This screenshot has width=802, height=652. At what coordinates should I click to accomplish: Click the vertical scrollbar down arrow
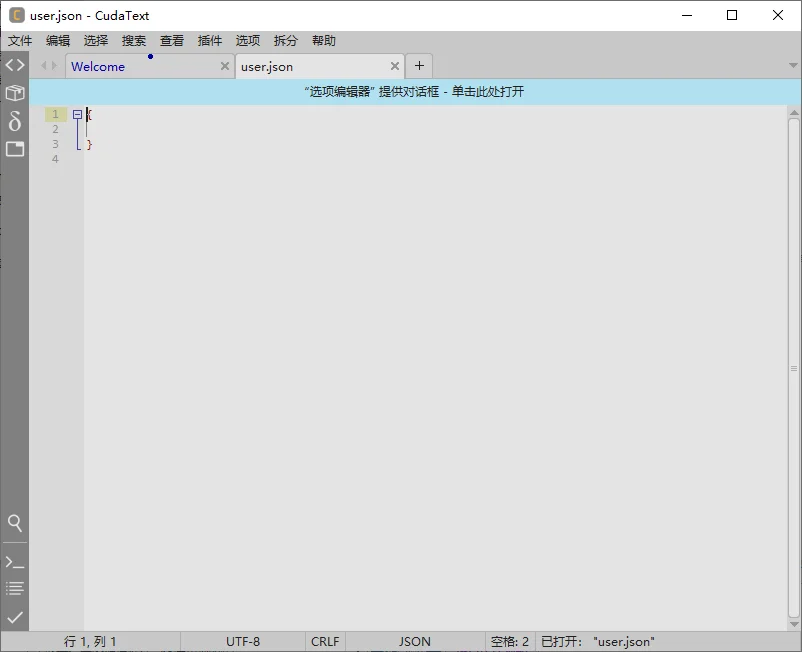[x=794, y=624]
